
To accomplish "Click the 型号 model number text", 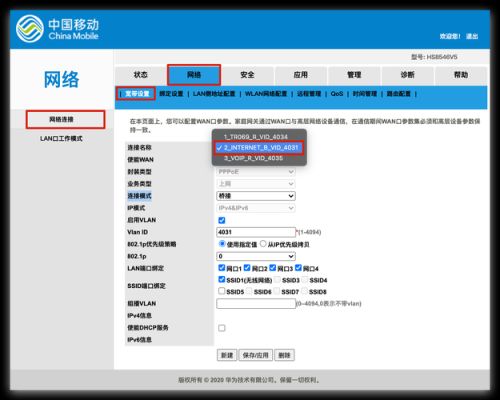I will pos(434,57).
